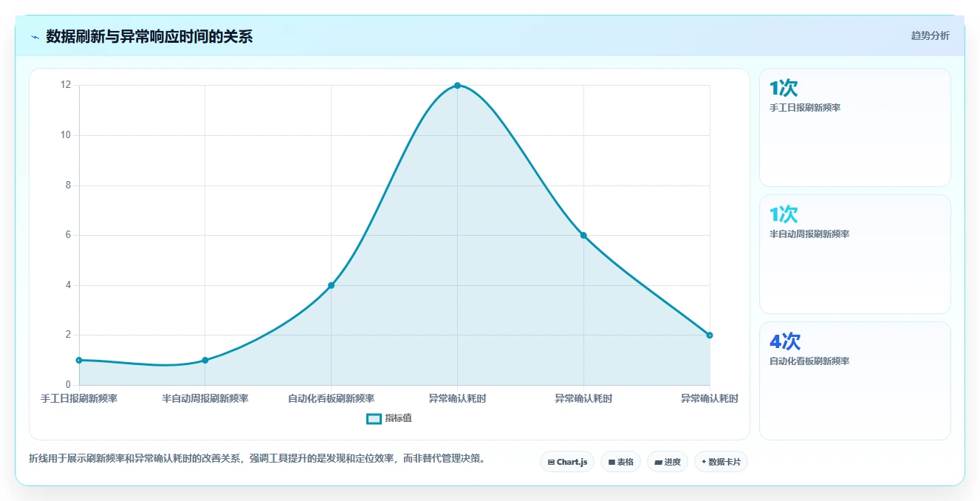Click the 趋势分析 label

931,35
